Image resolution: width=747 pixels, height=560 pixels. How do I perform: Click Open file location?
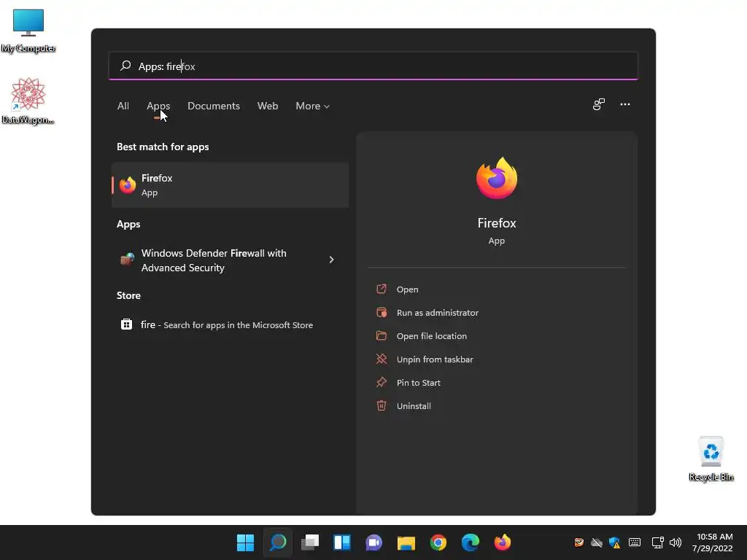click(432, 335)
